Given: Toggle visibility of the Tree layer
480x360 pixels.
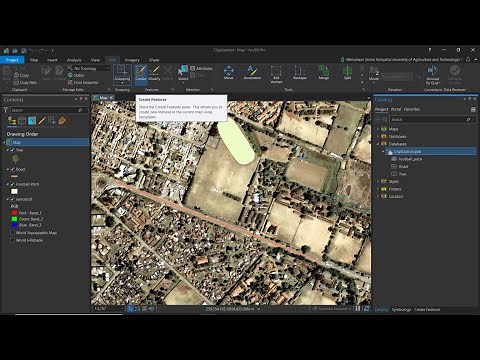Looking at the screenshot, I should tap(12, 150).
